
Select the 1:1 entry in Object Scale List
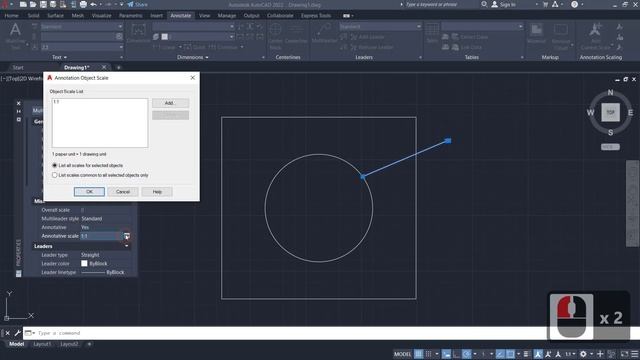[x=56, y=102]
